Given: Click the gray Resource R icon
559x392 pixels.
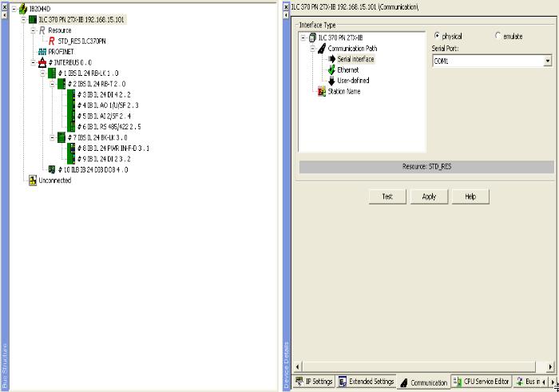Looking at the screenshot, I should [42, 30].
